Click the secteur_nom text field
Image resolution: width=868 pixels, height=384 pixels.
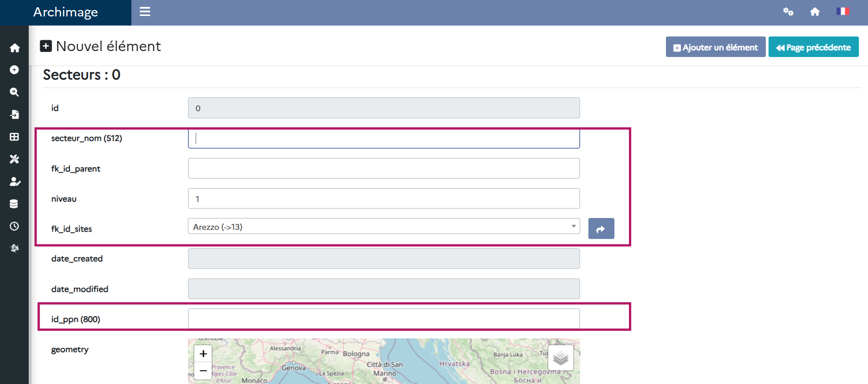click(384, 139)
